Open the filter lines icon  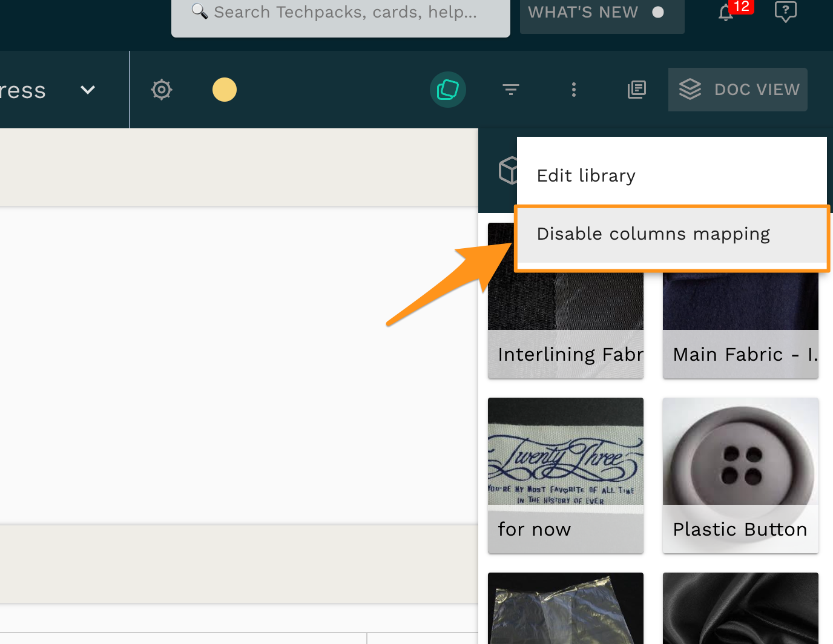coord(511,90)
